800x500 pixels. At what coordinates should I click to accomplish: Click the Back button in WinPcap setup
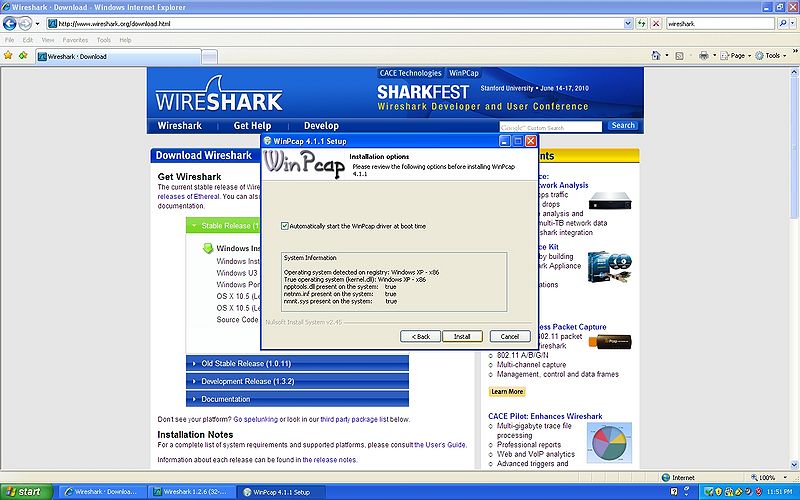420,336
